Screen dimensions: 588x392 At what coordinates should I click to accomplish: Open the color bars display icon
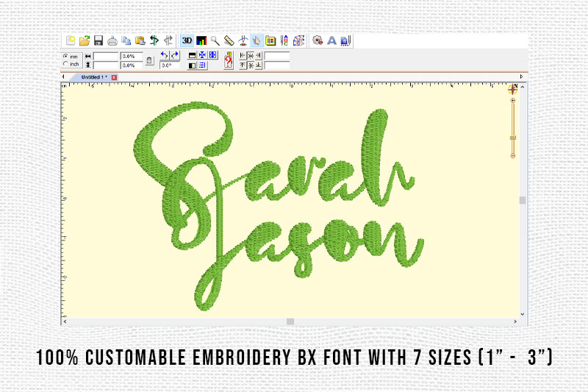click(x=201, y=40)
